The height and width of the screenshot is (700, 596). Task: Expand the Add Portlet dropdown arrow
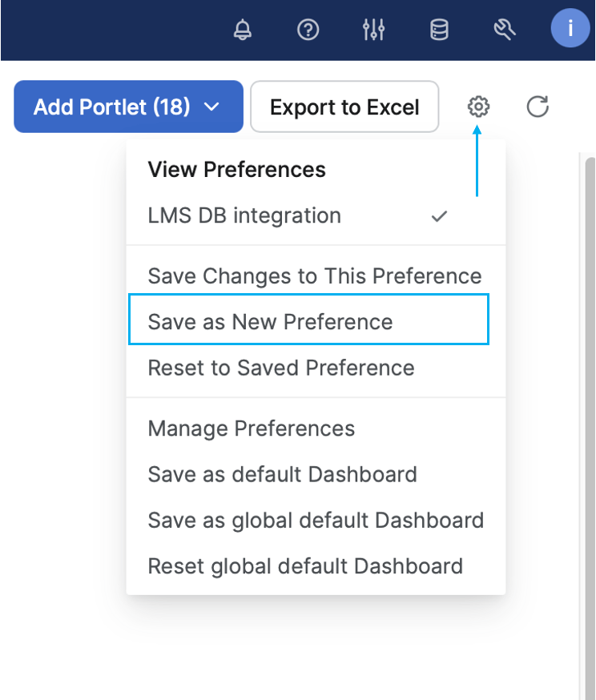(x=212, y=107)
